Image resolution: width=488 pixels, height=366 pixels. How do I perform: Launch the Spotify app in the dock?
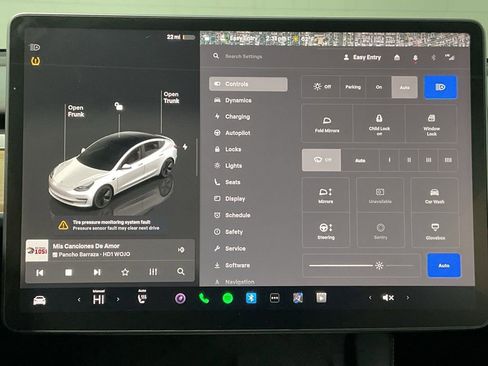(228, 298)
